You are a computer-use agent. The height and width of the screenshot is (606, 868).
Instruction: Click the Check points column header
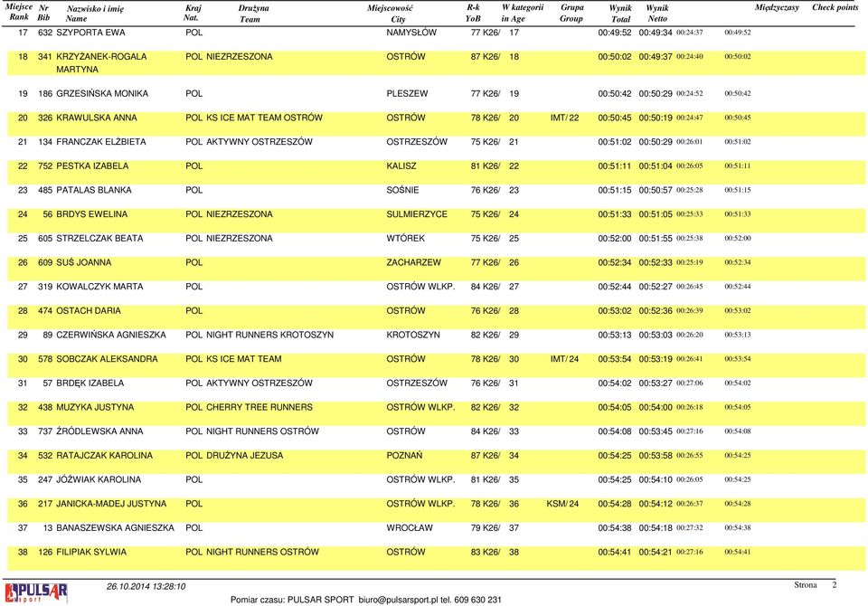835,8
